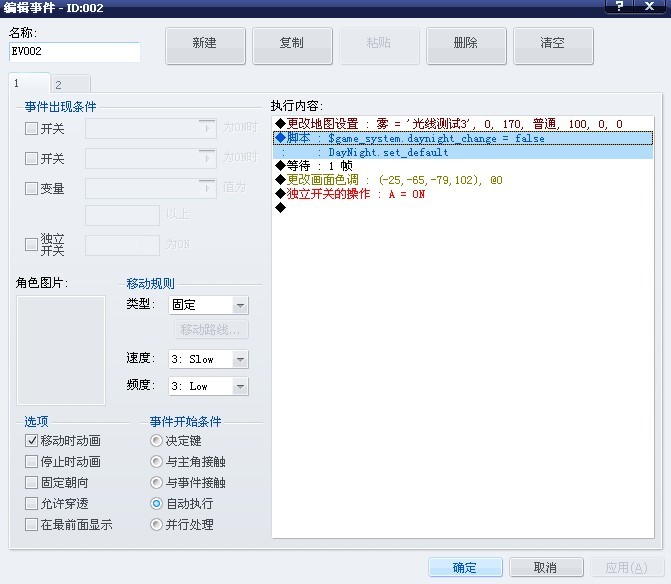Click the 名称 field containing EV002
Image resolution: width=671 pixels, height=584 pixels.
click(x=74, y=52)
